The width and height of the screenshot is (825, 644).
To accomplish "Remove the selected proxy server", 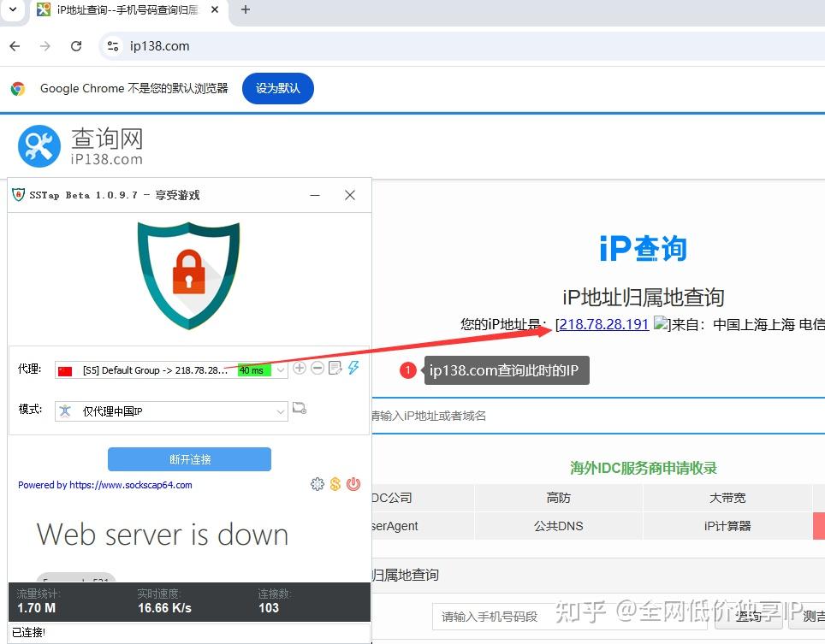I will tap(317, 367).
